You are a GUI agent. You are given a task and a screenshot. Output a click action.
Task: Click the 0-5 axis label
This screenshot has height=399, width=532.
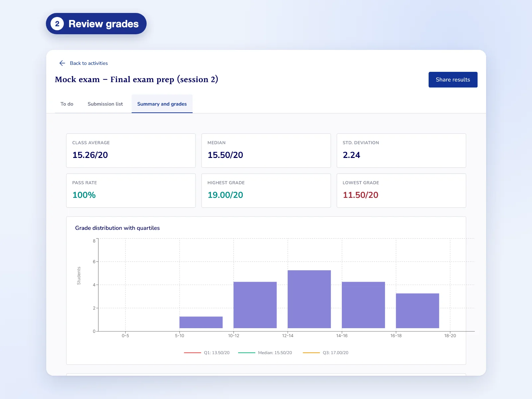click(125, 336)
